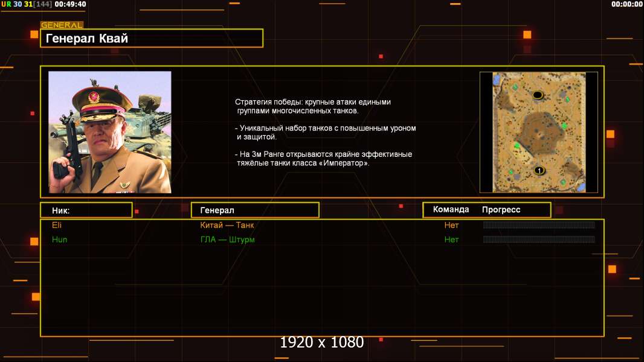Click Eli's team value 'Нет'

point(451,225)
